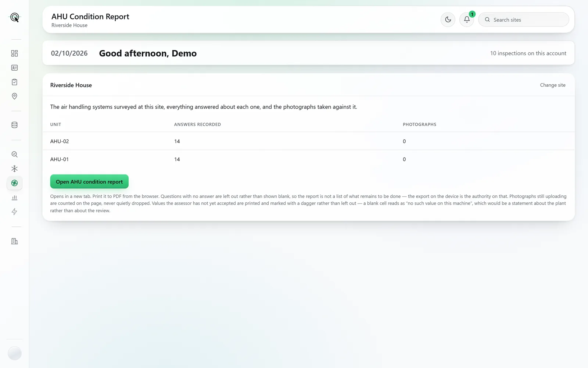Select the AHU-02 unit row

[309, 141]
